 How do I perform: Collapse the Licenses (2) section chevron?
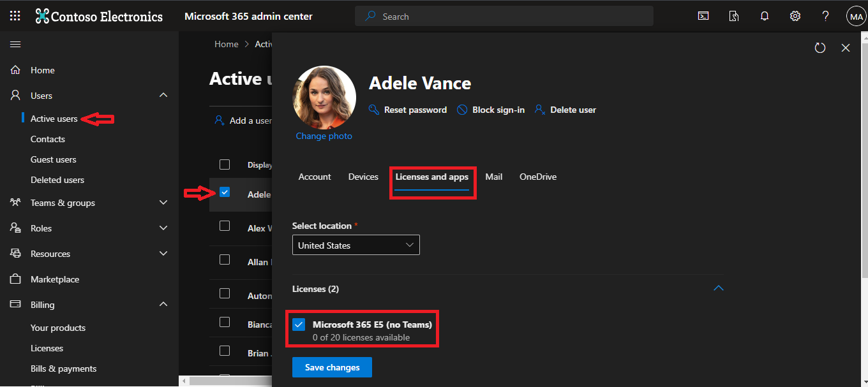coord(719,288)
